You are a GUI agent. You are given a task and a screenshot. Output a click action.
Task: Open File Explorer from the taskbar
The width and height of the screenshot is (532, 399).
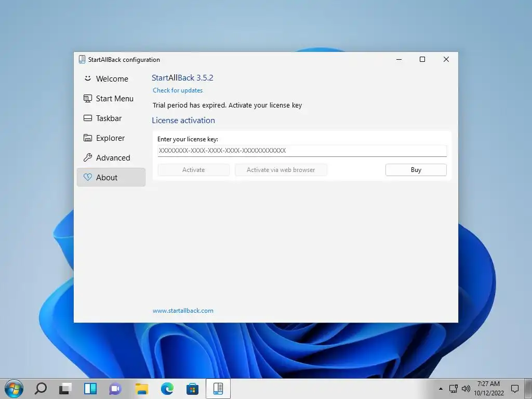(x=141, y=389)
